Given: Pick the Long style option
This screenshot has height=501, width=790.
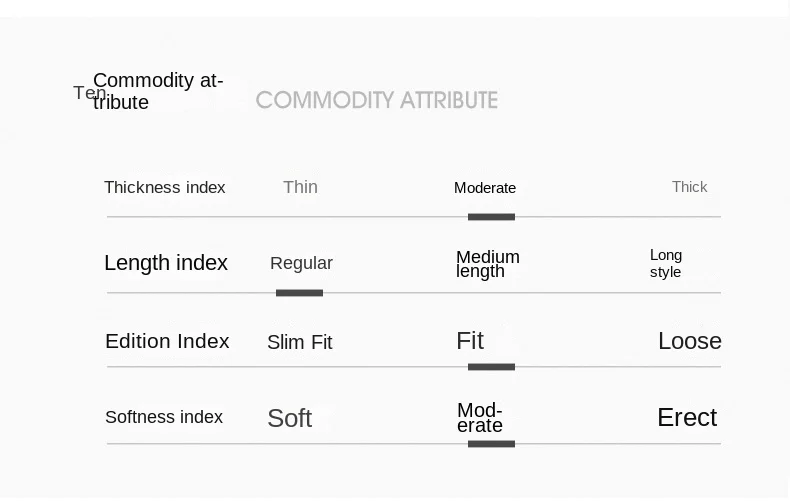Looking at the screenshot, I should point(666,263).
